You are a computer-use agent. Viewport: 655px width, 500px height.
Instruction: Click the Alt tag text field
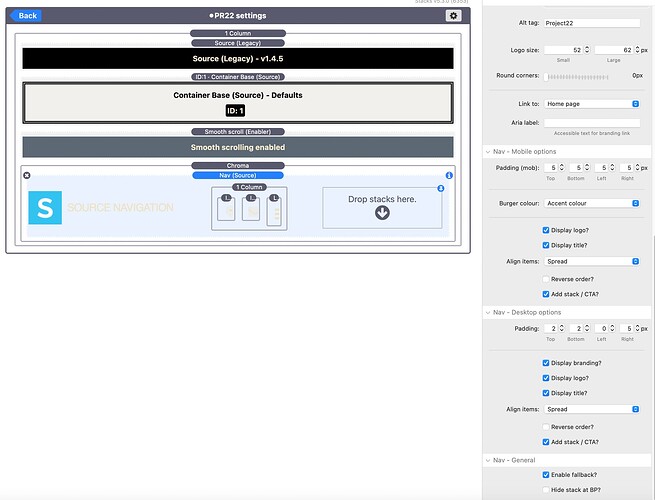[592, 22]
